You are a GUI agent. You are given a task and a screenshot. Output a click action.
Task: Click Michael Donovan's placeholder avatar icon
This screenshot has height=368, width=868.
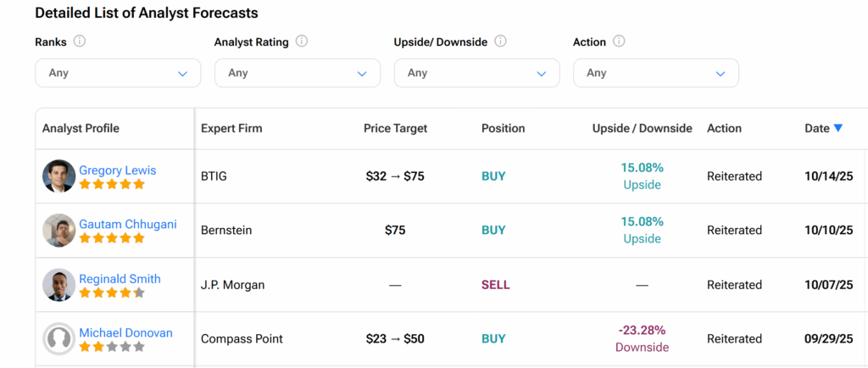(58, 339)
